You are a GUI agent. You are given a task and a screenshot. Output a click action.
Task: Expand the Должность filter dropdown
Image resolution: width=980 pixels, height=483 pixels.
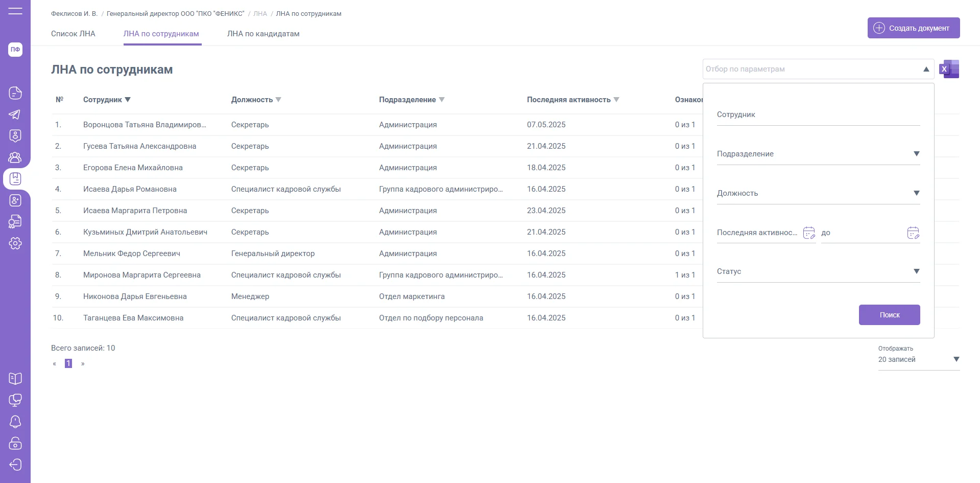click(x=916, y=193)
